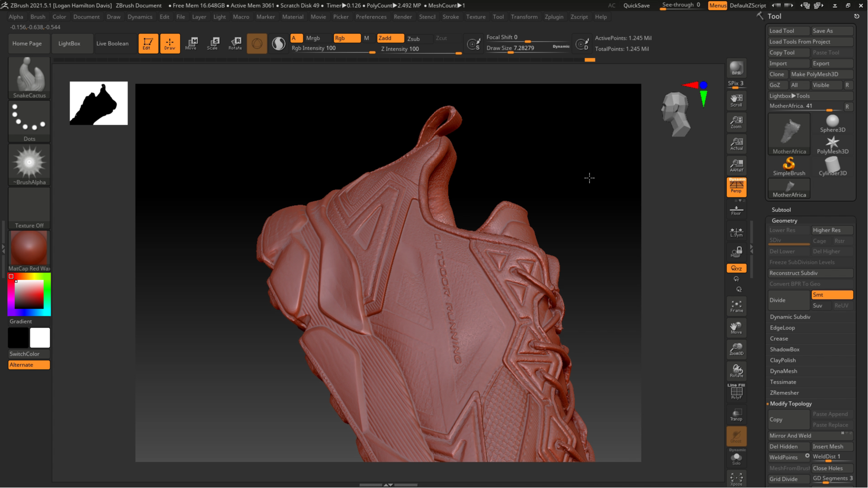Image resolution: width=868 pixels, height=488 pixels.
Task: Toggle Ghost transparency mode
Action: point(736,436)
